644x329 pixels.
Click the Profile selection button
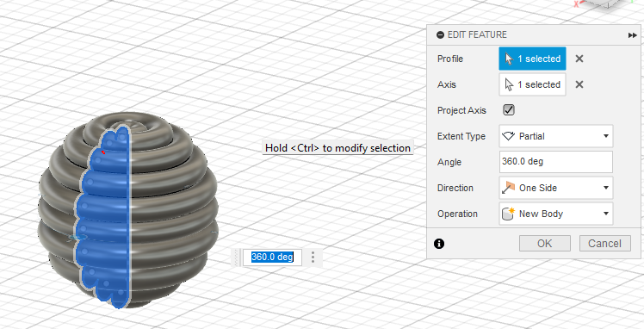[x=532, y=59]
